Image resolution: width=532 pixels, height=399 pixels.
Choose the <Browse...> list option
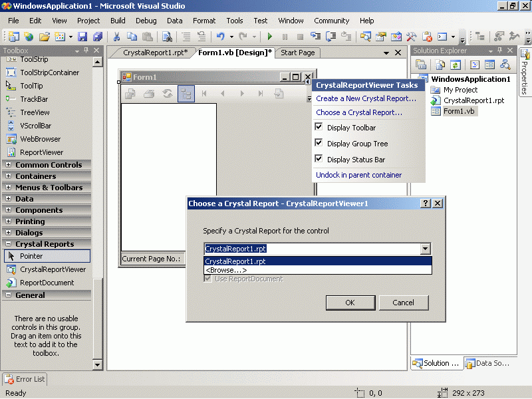[226, 270]
